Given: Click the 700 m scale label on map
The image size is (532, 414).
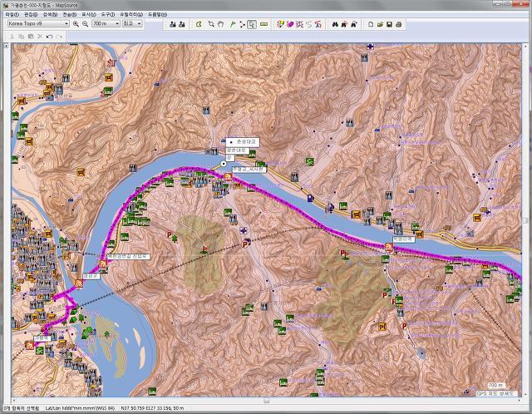Looking at the screenshot, I should 496,385.
